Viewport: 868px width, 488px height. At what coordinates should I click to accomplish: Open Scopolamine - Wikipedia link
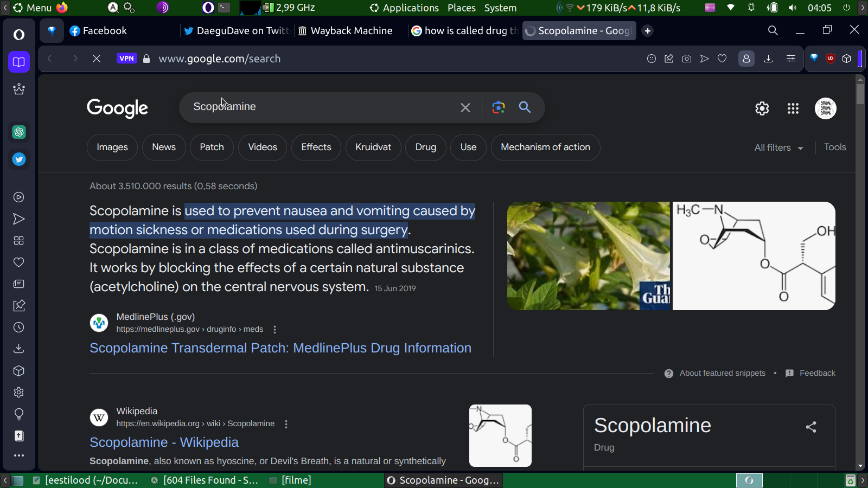point(164,442)
